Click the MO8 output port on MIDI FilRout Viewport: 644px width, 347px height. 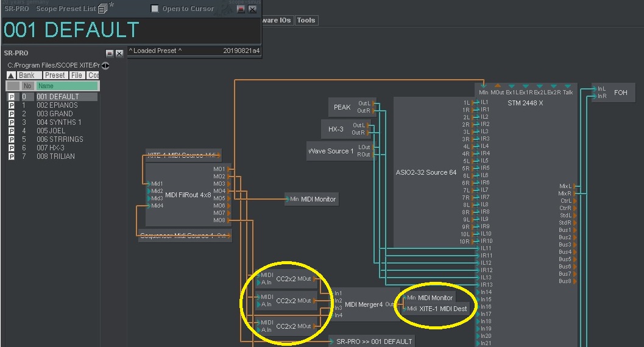[230, 220]
